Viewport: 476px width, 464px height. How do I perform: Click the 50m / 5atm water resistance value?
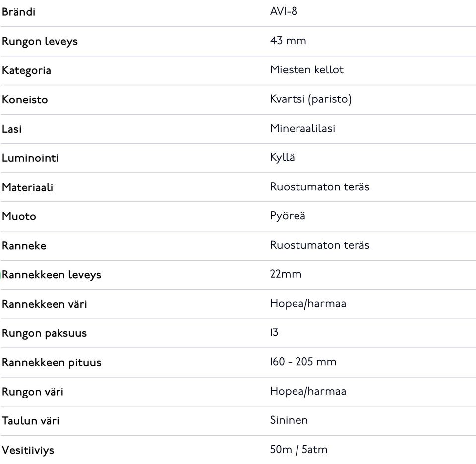pos(298,450)
